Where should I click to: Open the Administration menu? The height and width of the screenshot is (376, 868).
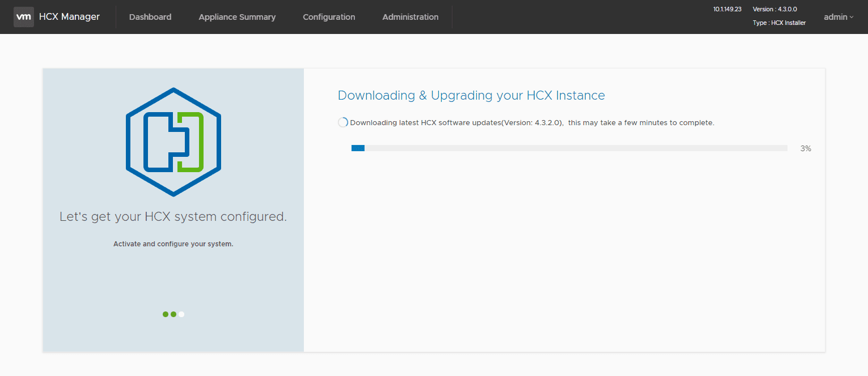click(x=410, y=17)
